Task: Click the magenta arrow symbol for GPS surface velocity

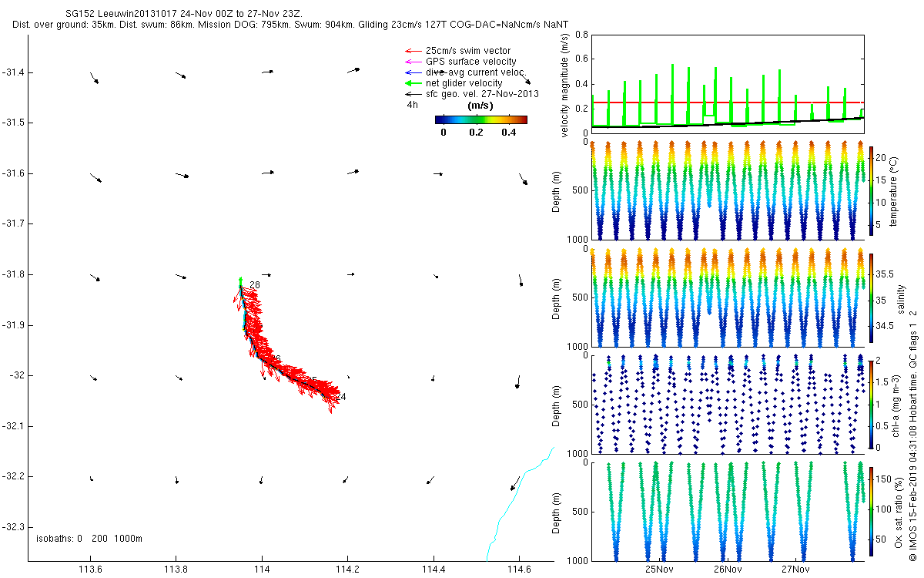Action: pos(412,62)
